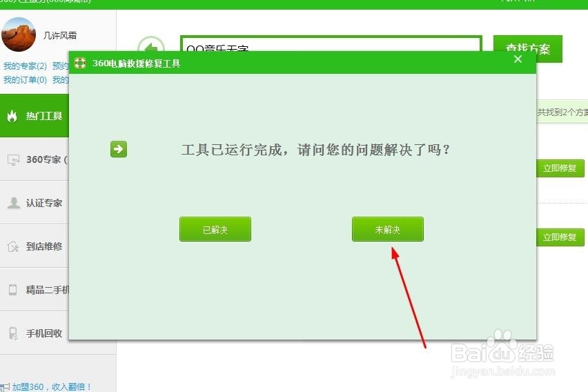Click the phone icon of 精品二手机
The height and width of the screenshot is (392, 588).
point(12,290)
